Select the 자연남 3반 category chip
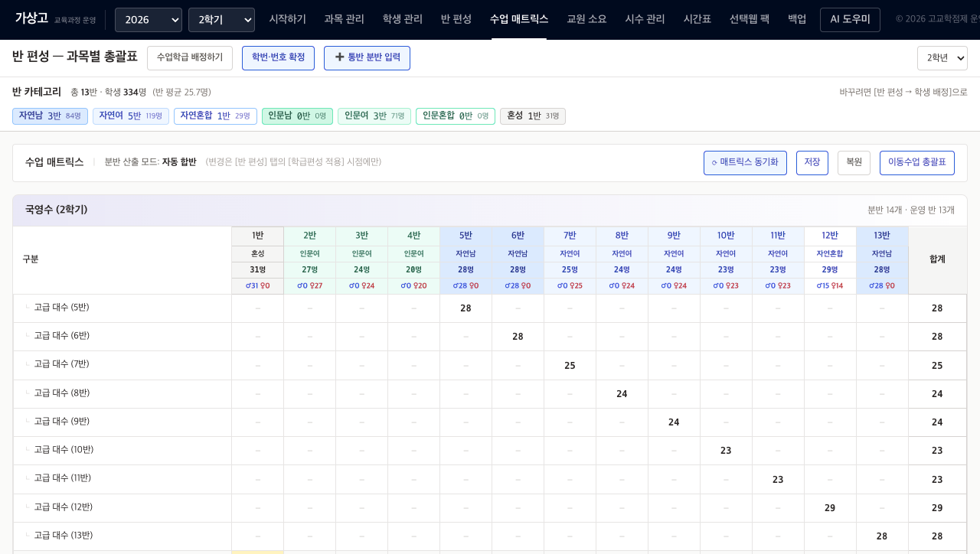 50,116
